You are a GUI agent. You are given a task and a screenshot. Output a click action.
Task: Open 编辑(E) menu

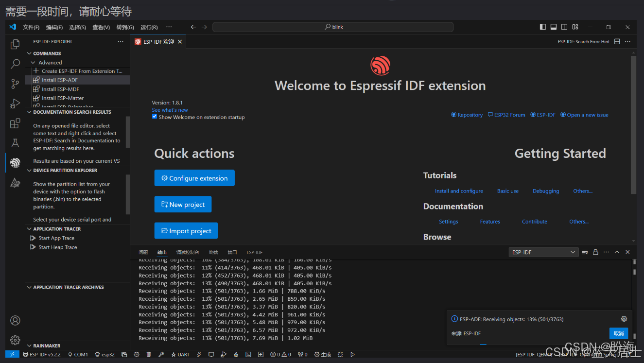[54, 27]
